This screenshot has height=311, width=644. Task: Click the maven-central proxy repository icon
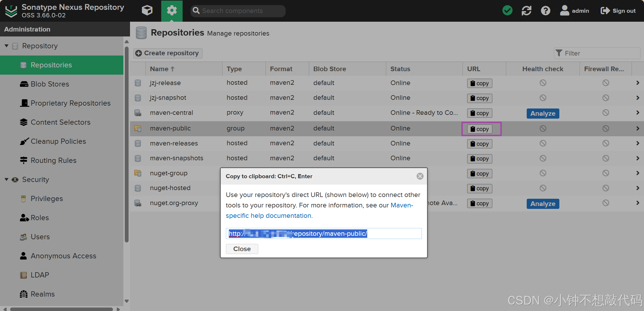pyautogui.click(x=138, y=113)
